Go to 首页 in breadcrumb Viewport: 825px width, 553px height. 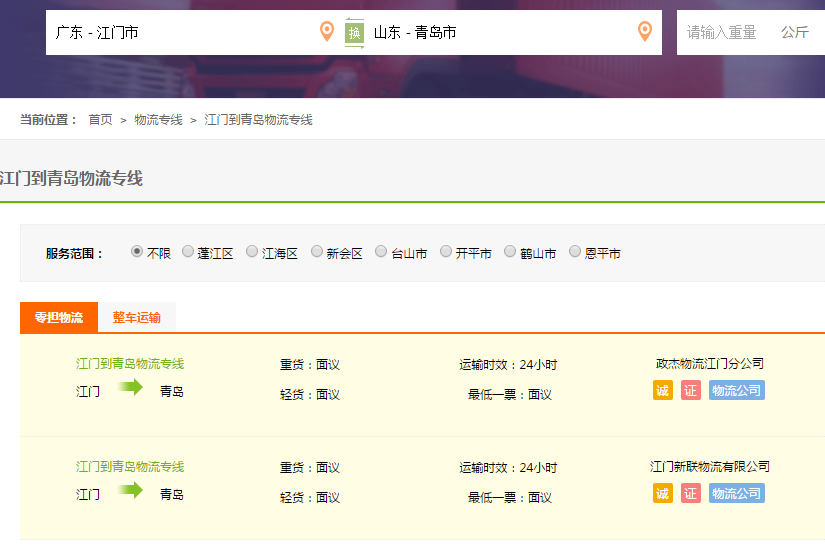point(100,120)
